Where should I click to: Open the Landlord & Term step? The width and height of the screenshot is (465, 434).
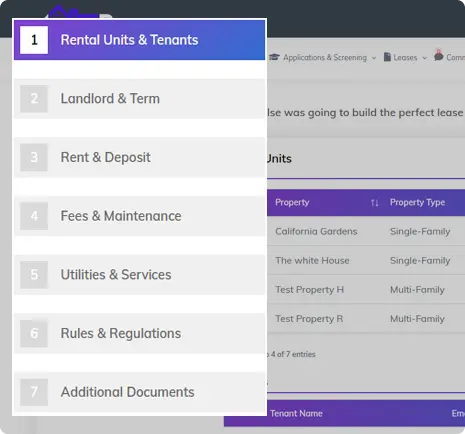click(x=139, y=99)
